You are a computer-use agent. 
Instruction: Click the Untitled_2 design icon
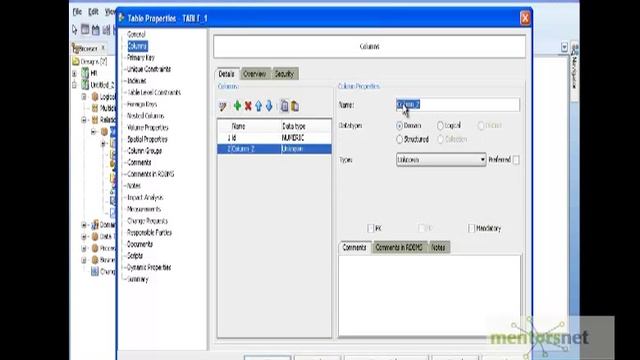click(x=85, y=84)
